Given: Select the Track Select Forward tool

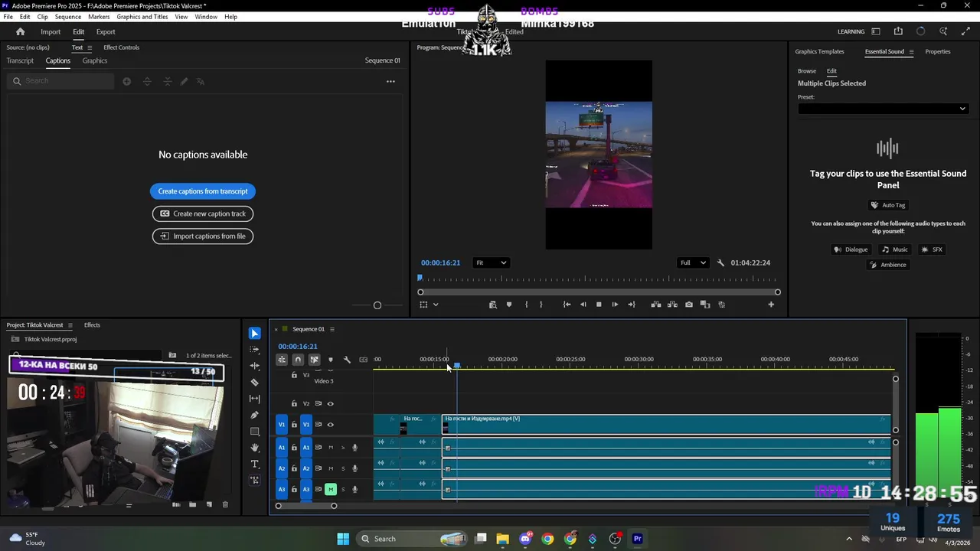Looking at the screenshot, I should tap(255, 349).
